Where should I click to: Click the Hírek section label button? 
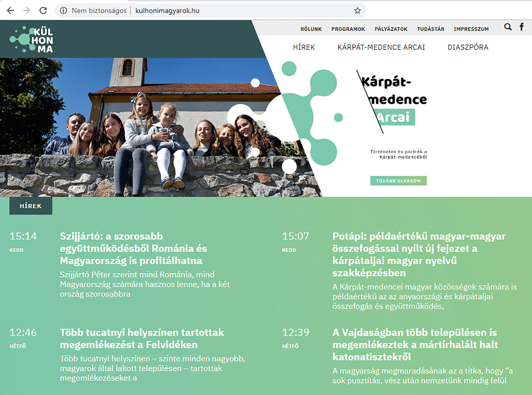point(31,206)
